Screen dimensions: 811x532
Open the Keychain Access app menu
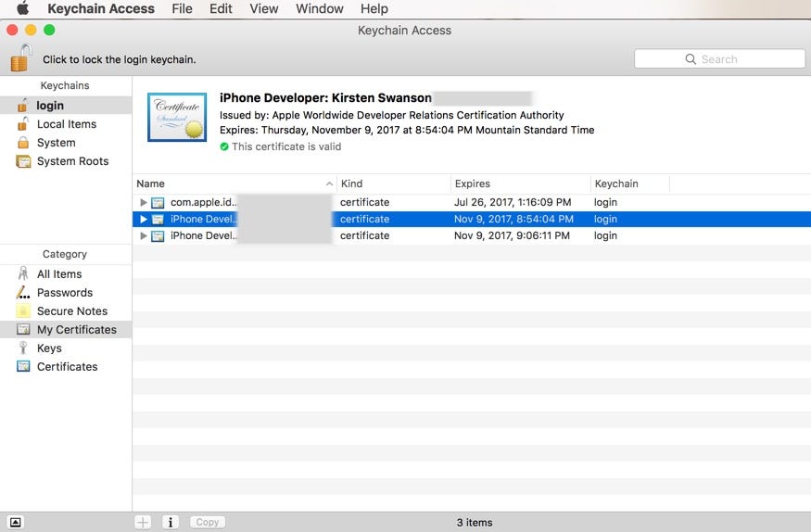coord(101,8)
